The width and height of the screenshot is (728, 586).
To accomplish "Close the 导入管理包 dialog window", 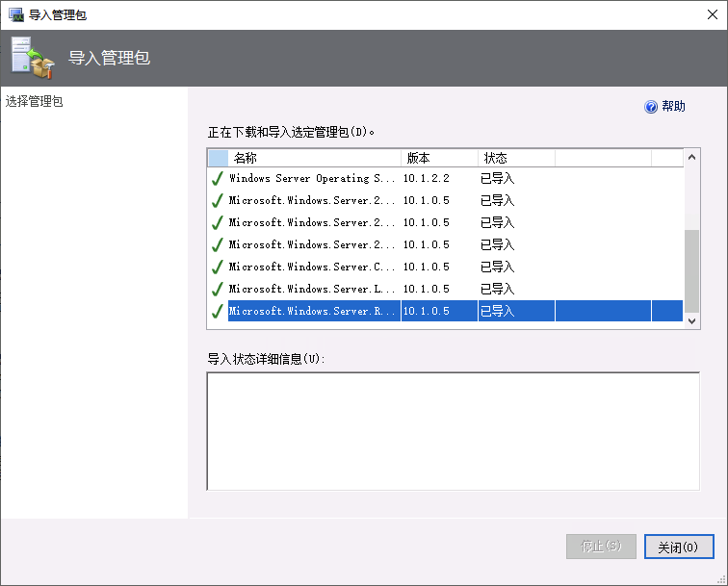I will coord(713,14).
